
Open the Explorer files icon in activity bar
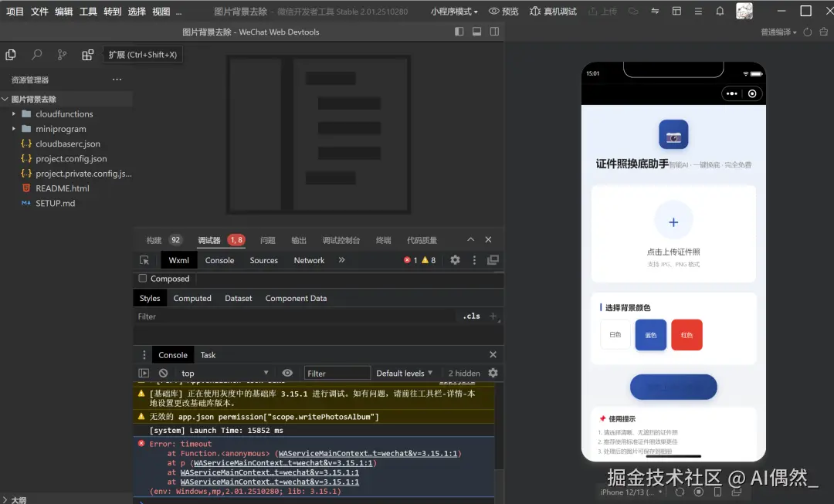[10, 54]
